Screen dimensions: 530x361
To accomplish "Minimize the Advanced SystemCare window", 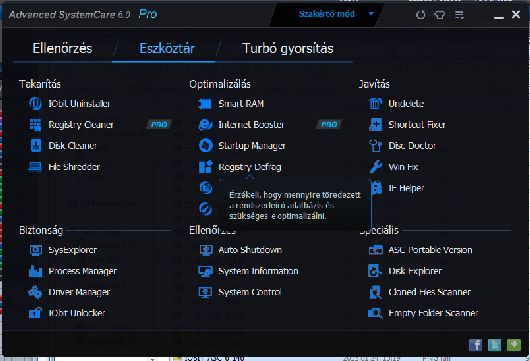I will (499, 16).
